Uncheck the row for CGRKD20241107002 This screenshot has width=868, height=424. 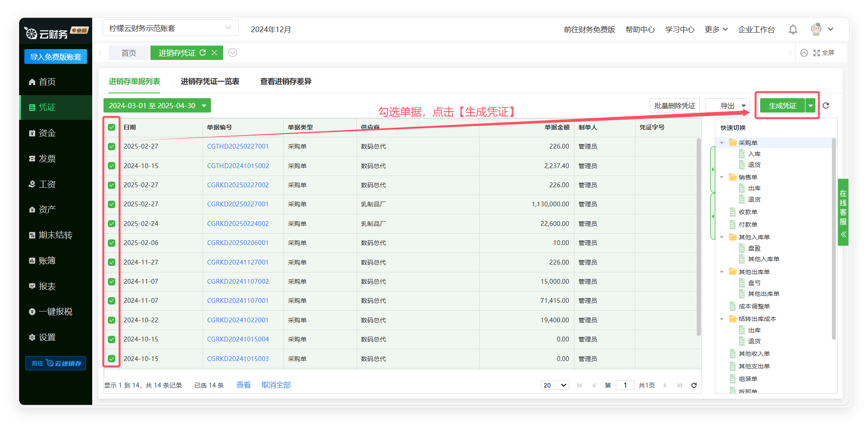[x=112, y=282]
